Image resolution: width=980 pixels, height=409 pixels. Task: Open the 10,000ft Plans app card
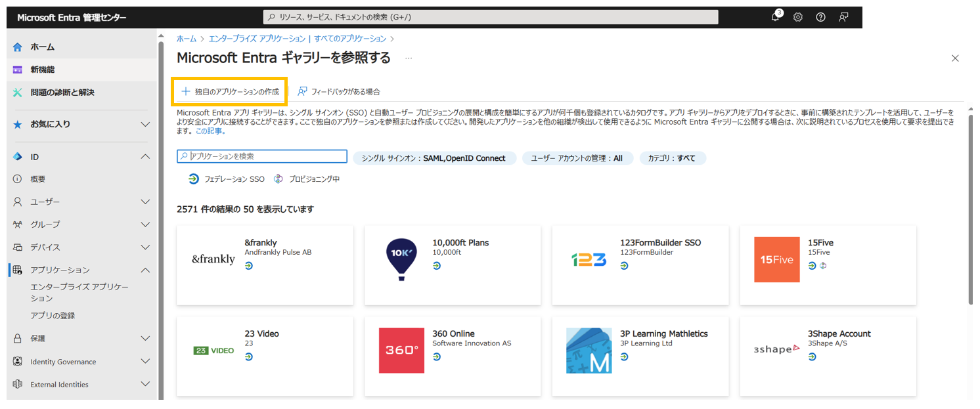coord(453,265)
